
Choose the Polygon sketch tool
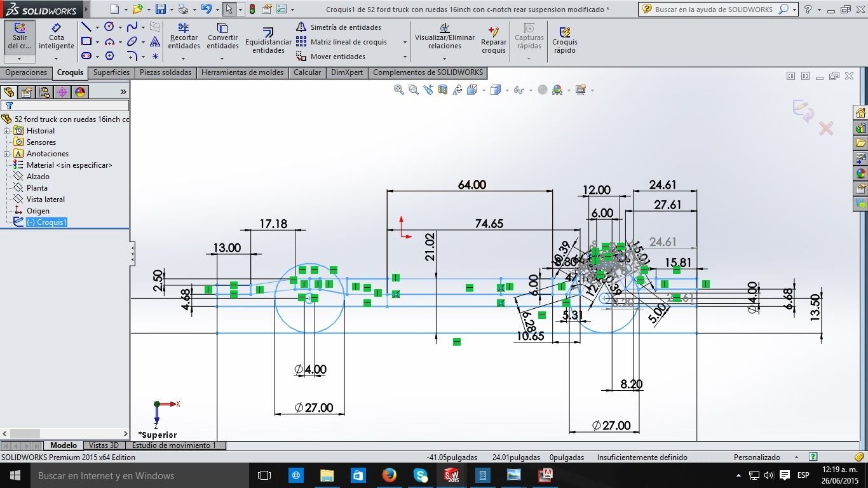point(109,56)
